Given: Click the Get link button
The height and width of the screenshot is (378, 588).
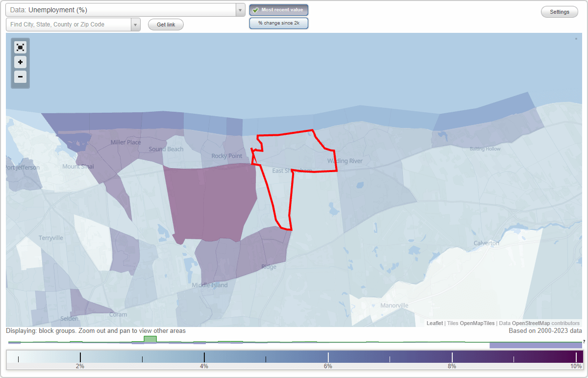Looking at the screenshot, I should point(166,24).
